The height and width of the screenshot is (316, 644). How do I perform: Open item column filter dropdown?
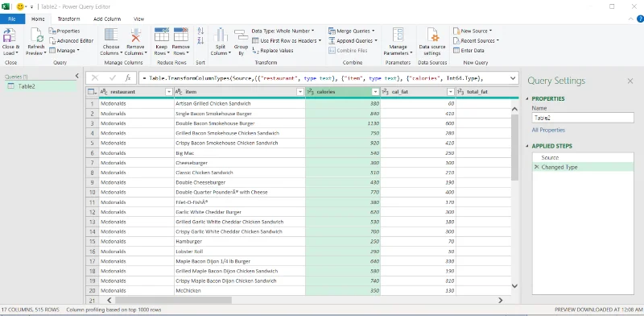click(300, 92)
